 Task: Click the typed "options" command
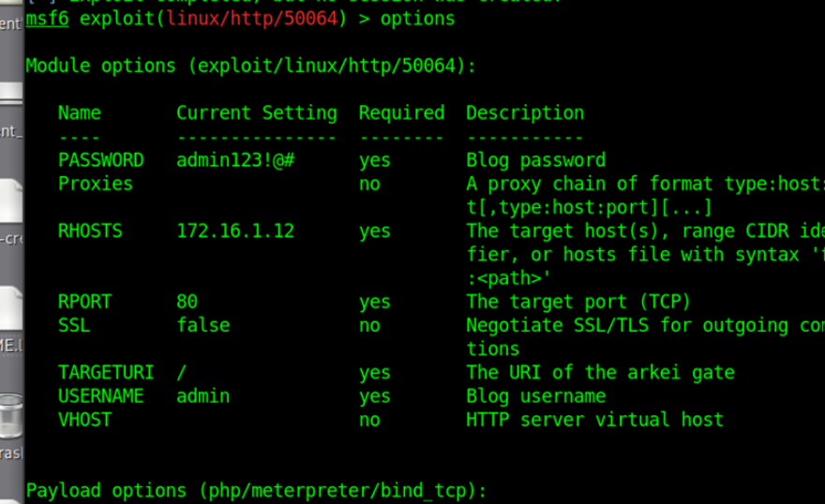pos(417,19)
